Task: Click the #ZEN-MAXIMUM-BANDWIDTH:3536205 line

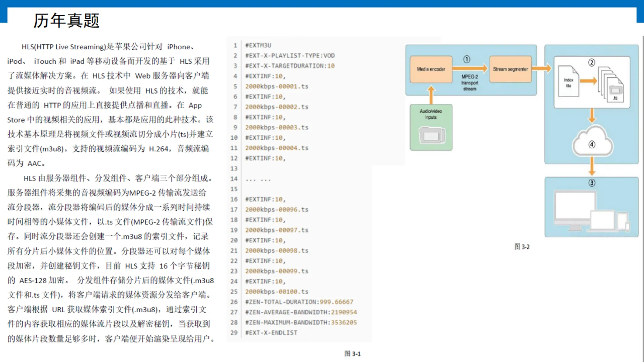Action: (x=301, y=322)
